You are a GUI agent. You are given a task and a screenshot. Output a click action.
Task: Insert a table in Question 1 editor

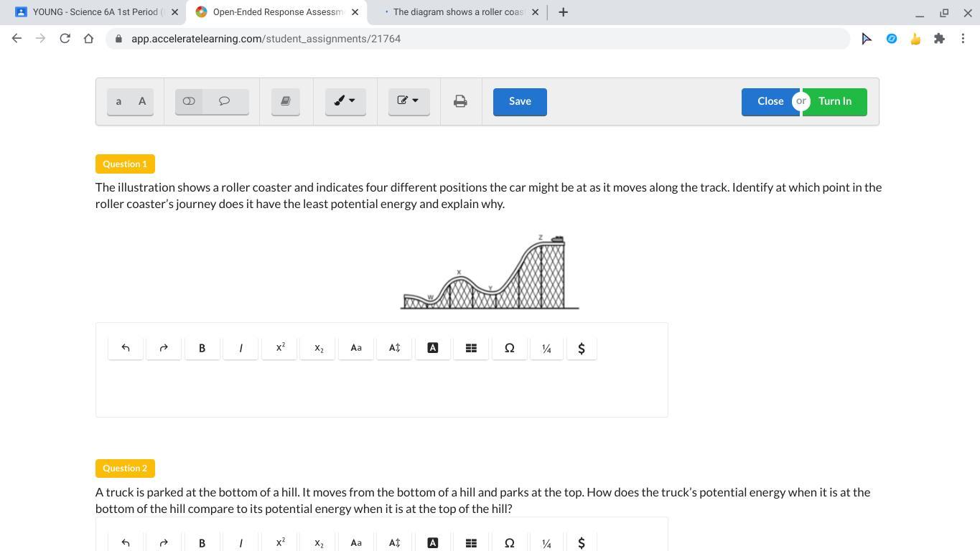(x=471, y=348)
